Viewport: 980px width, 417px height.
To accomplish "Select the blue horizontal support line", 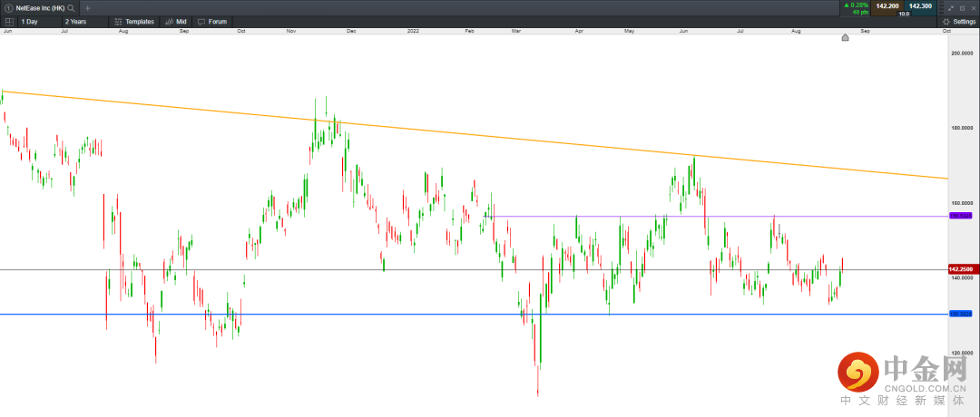I will pyautogui.click(x=475, y=314).
